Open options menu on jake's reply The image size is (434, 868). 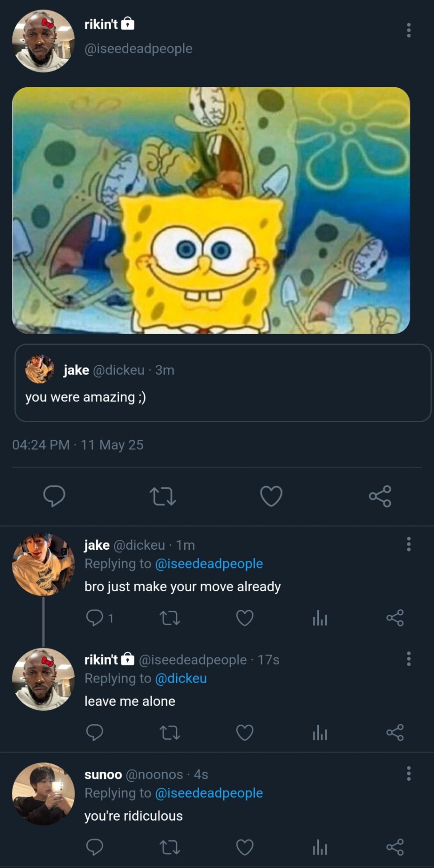click(x=408, y=544)
